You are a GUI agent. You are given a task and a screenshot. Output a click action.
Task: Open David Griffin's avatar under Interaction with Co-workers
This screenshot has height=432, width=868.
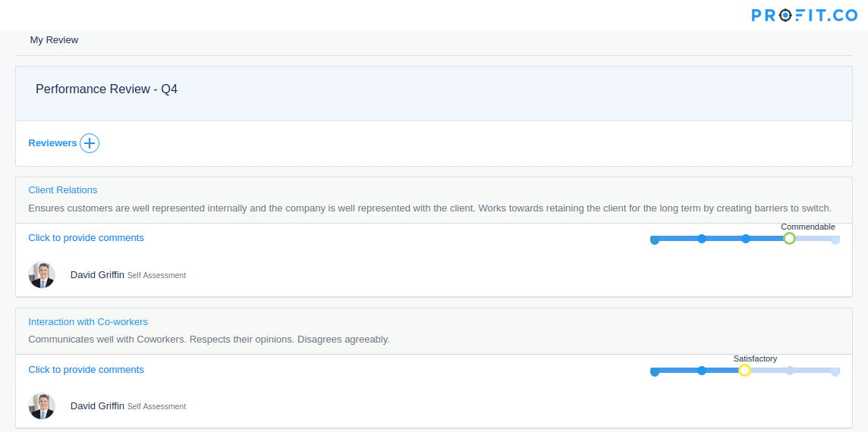pos(42,406)
